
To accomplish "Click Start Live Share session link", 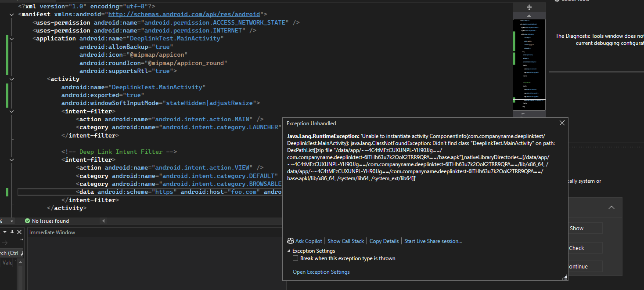I will [433, 241].
